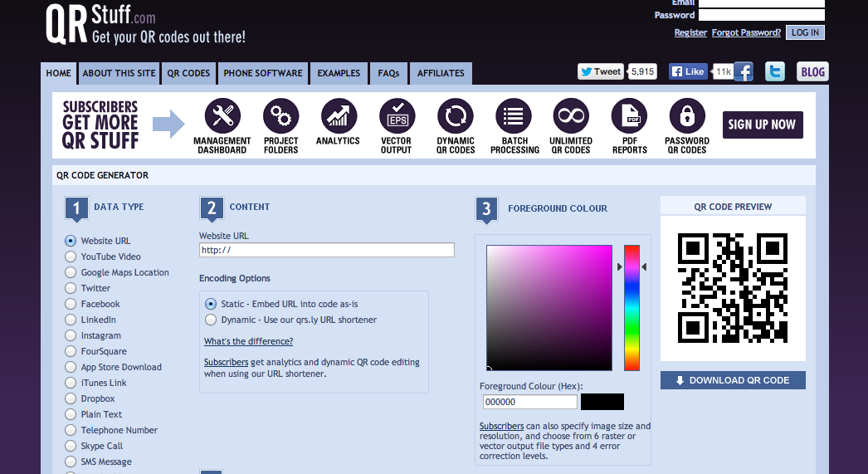Open the Dynamic QR Codes icon
The width and height of the screenshot is (868, 474).
pos(455,115)
